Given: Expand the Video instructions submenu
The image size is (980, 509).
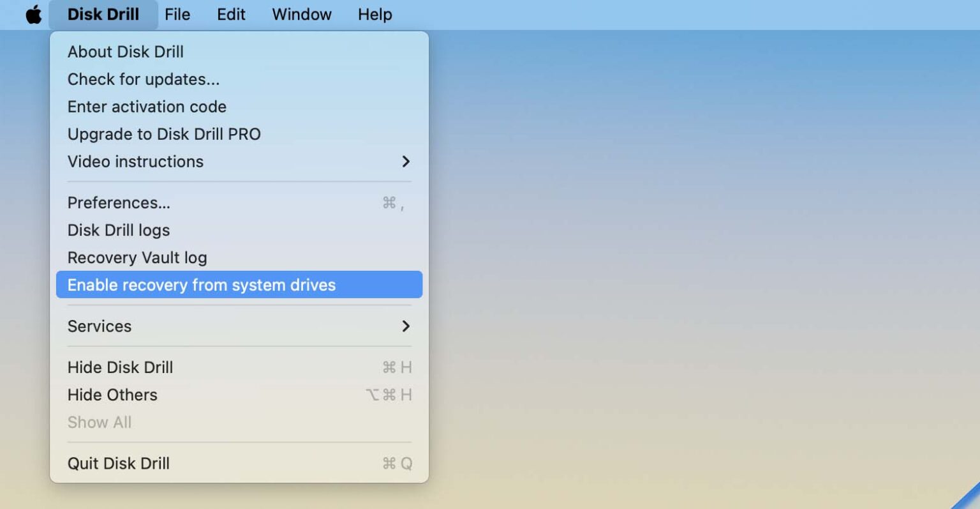Looking at the screenshot, I should [135, 162].
